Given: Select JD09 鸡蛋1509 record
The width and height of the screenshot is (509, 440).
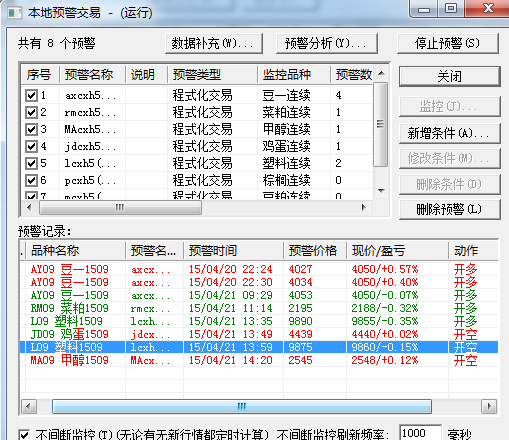Looking at the screenshot, I should pos(259,334).
